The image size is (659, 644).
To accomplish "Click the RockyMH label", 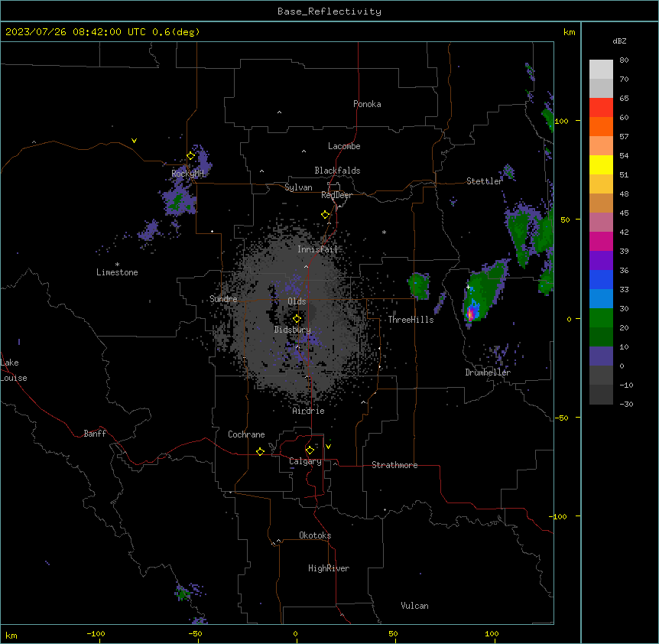I will [187, 174].
